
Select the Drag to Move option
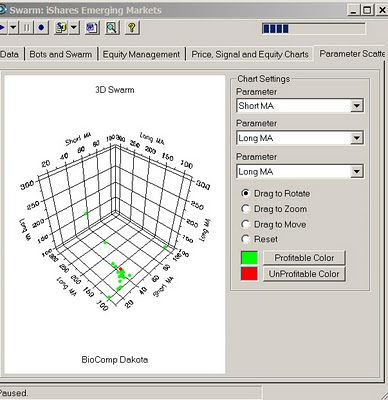pos(274,224)
